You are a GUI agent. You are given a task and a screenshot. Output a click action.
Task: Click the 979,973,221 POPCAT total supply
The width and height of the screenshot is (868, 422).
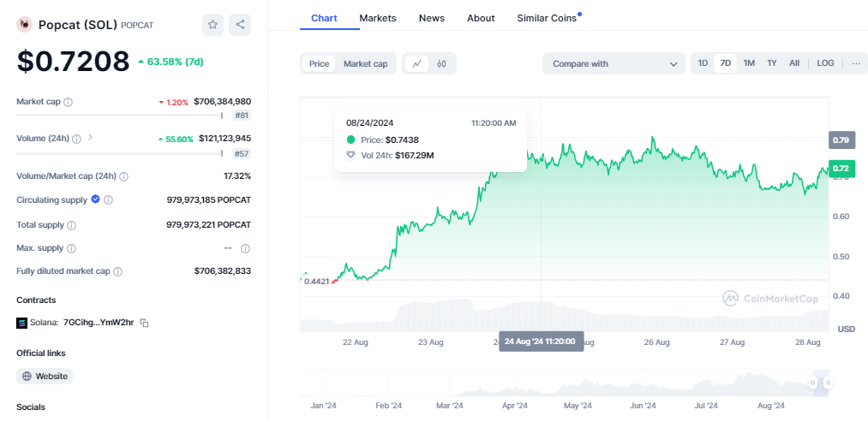click(x=209, y=224)
